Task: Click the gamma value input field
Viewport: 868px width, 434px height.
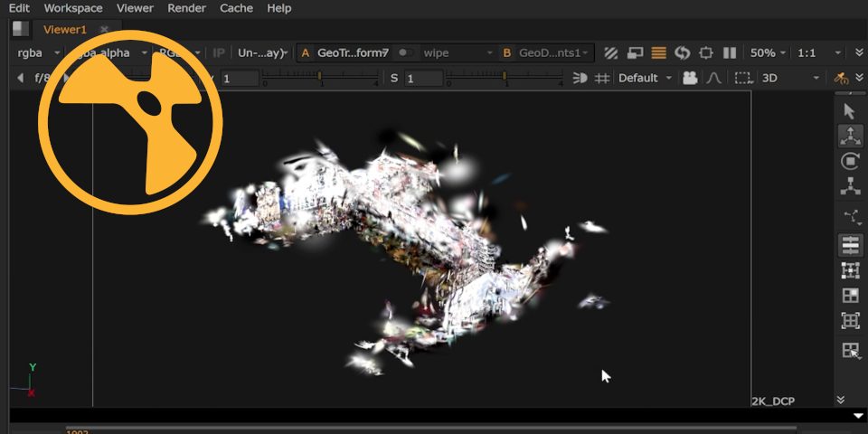Action: [240, 79]
